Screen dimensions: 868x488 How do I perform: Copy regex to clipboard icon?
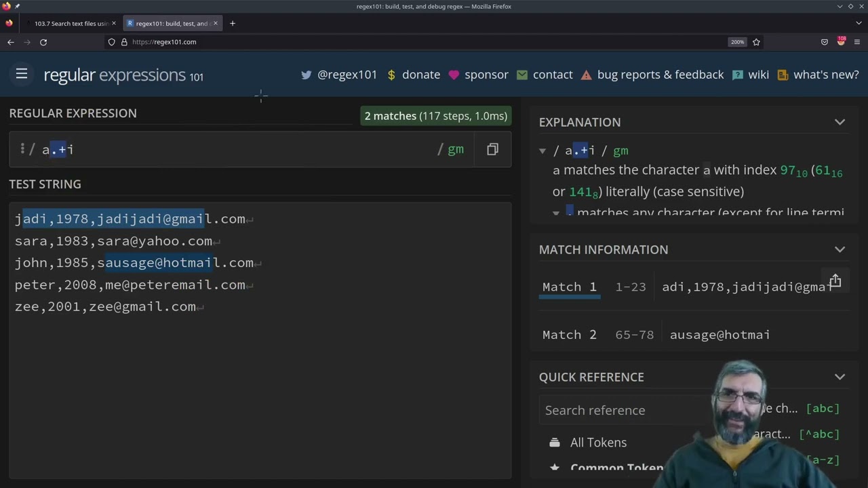(x=492, y=149)
